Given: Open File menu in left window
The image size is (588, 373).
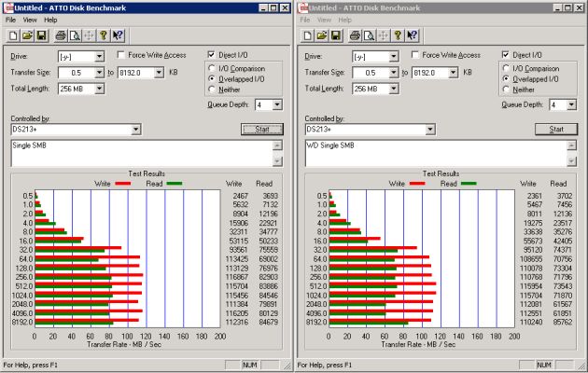Looking at the screenshot, I should pyautogui.click(x=10, y=20).
